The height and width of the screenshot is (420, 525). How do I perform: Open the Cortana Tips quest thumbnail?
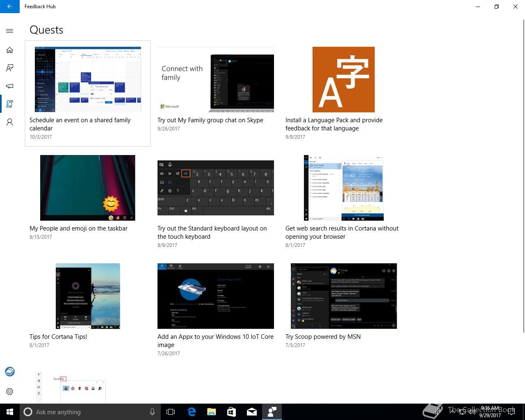[x=88, y=296]
